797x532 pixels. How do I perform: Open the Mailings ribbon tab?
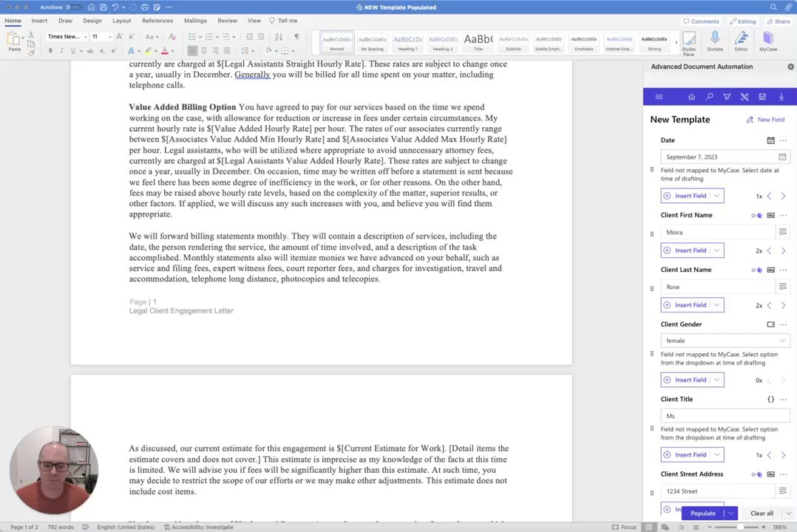point(195,21)
